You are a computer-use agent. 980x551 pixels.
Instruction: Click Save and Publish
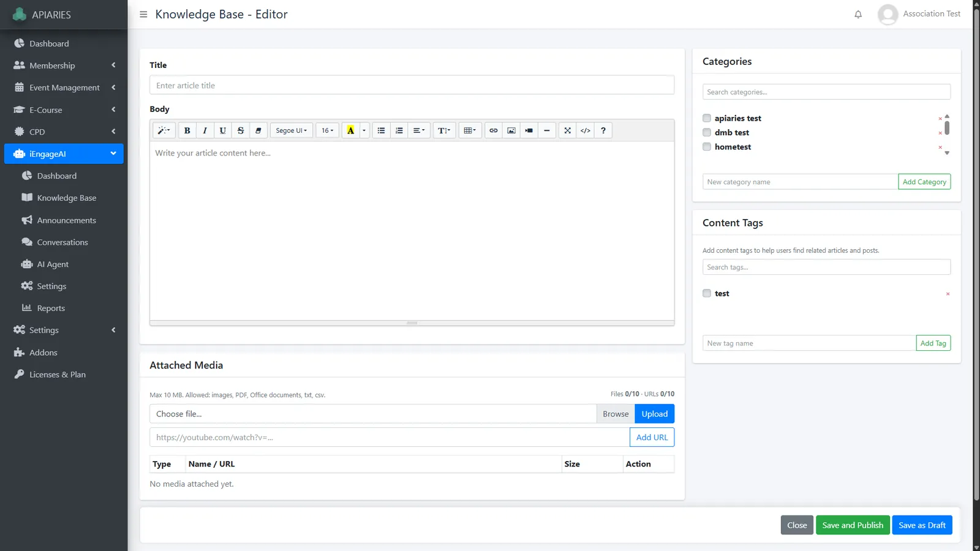click(x=853, y=525)
